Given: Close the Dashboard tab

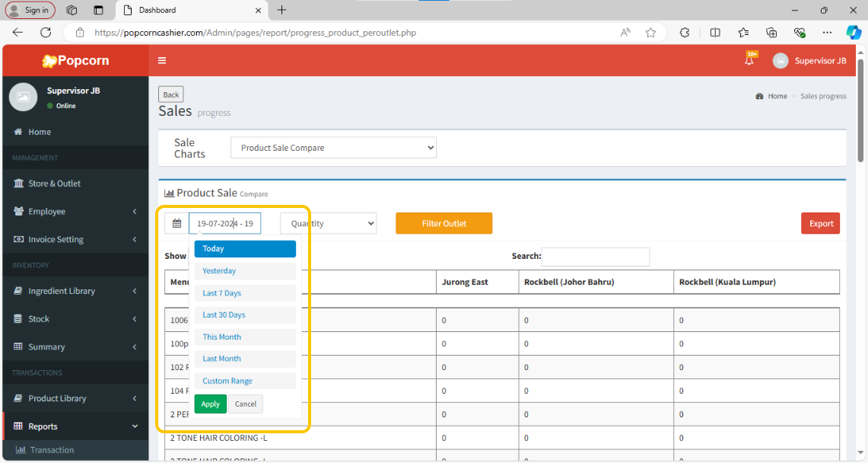Looking at the screenshot, I should (258, 10).
